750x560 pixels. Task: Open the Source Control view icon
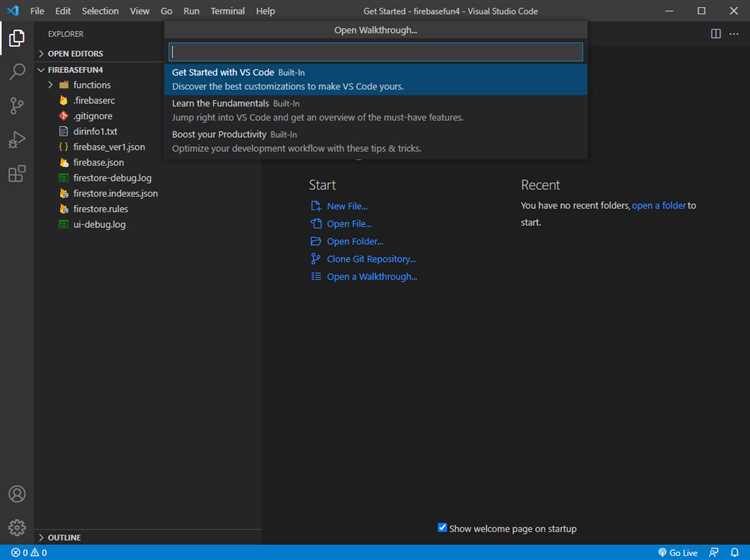click(17, 106)
